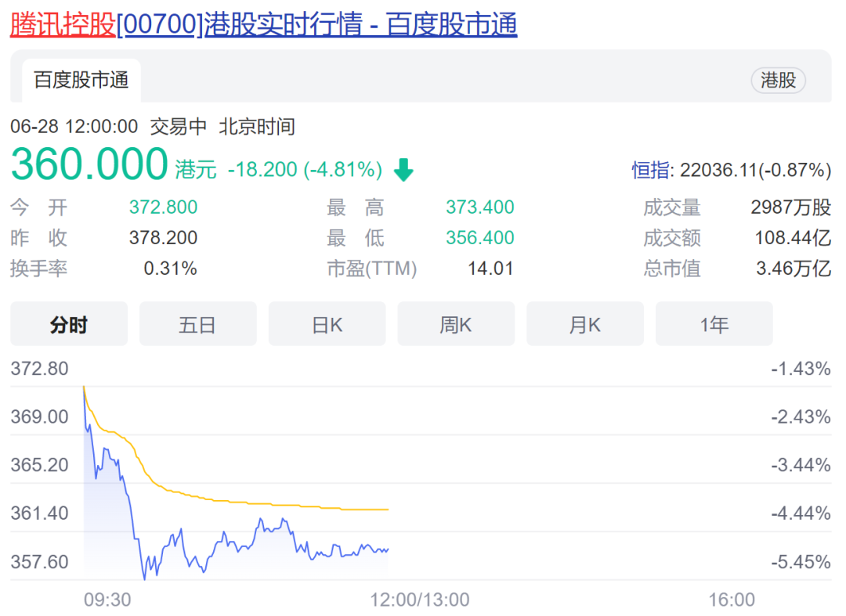Switch to the 五日 chart view
This screenshot has height=616, width=846.
[197, 324]
